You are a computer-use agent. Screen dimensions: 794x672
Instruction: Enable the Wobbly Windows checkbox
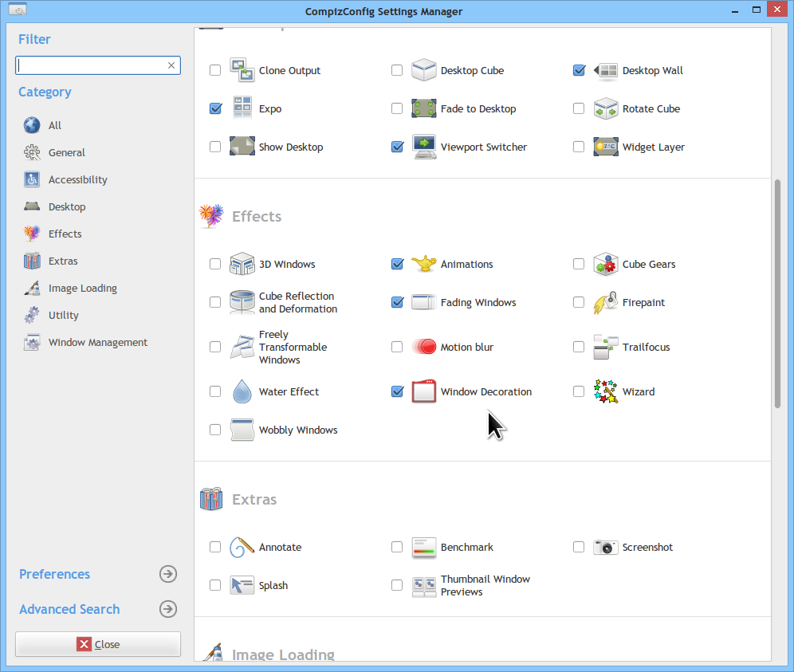[x=215, y=430]
